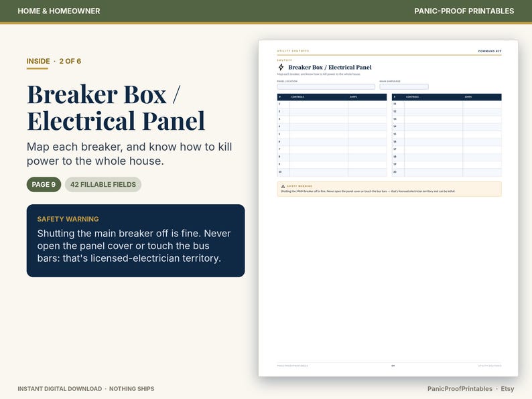Click the Controls cell in breaker row 11
532x399 pixels.
coord(434,104)
